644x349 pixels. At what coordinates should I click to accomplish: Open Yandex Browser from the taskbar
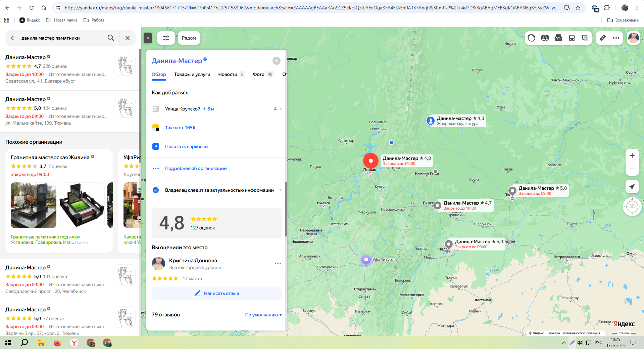tap(74, 343)
